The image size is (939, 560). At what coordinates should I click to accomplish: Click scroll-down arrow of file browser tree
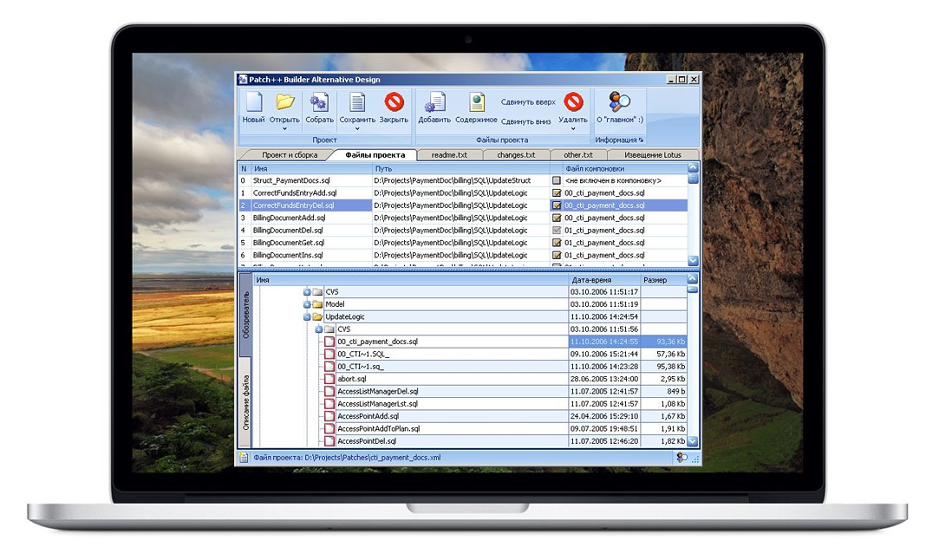coord(693,441)
